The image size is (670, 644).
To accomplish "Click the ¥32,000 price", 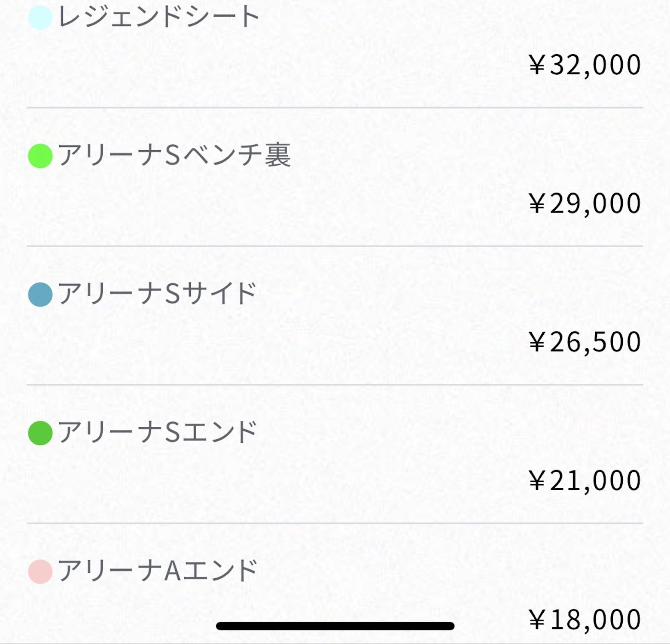I will coord(585,65).
